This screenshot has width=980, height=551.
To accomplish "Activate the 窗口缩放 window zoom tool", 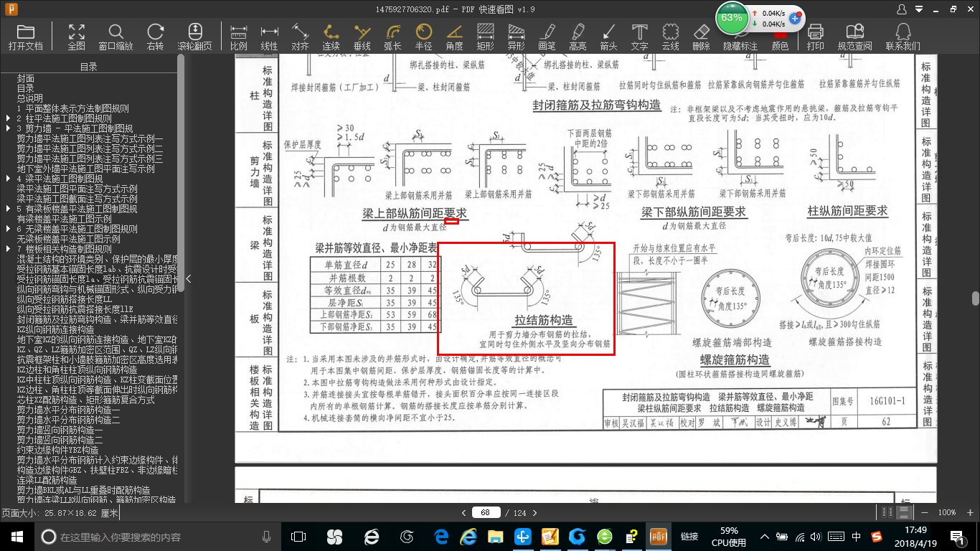I will click(116, 37).
